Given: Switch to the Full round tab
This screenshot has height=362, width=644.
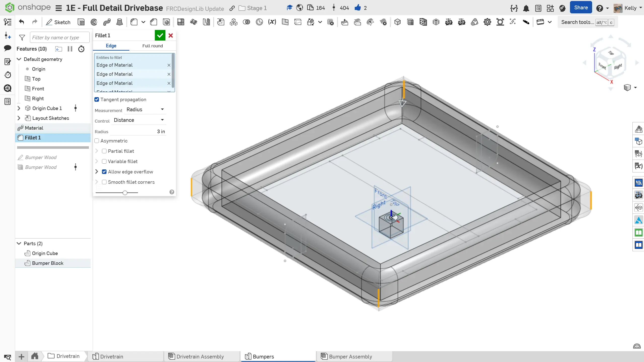Looking at the screenshot, I should coord(153,46).
